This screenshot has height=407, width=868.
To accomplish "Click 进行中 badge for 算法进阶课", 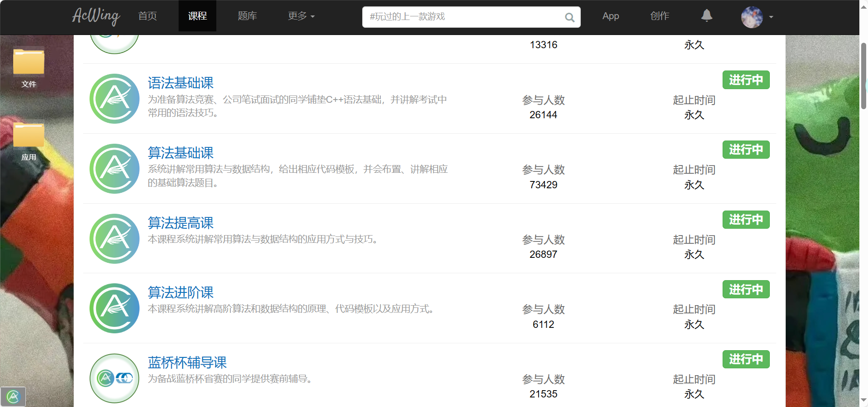I will pyautogui.click(x=746, y=289).
